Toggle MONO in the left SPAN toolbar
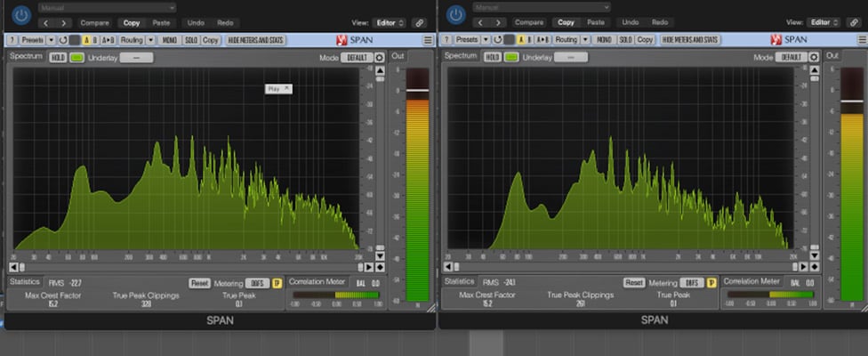Screen dimensions: 868x356 (169, 40)
